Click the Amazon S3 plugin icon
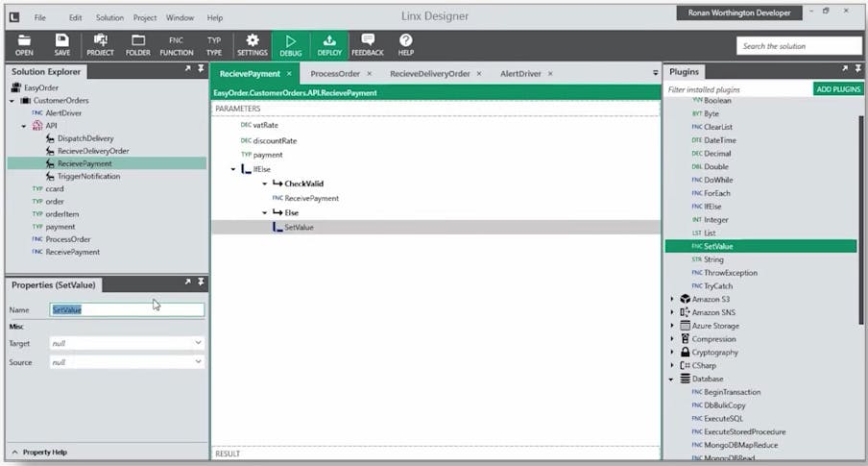This screenshot has width=868, height=466. tap(686, 299)
